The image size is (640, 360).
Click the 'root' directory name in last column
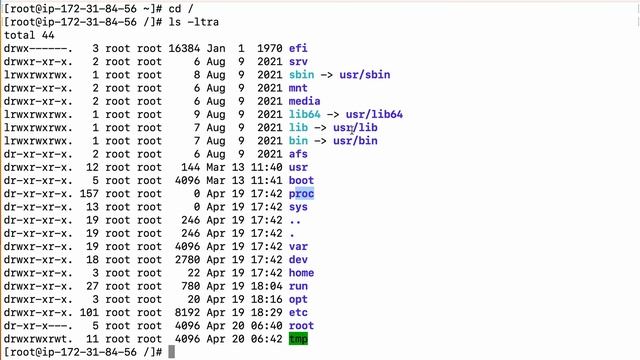point(301,326)
